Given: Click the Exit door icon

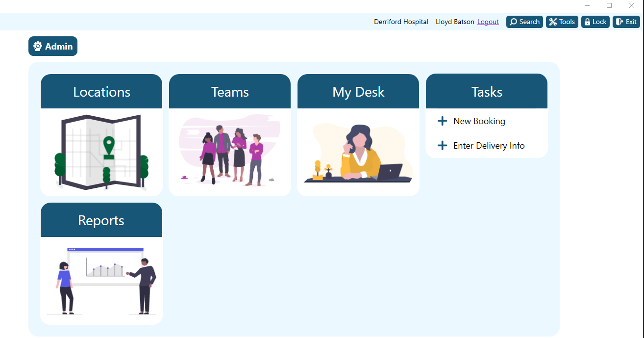Looking at the screenshot, I should click(619, 22).
